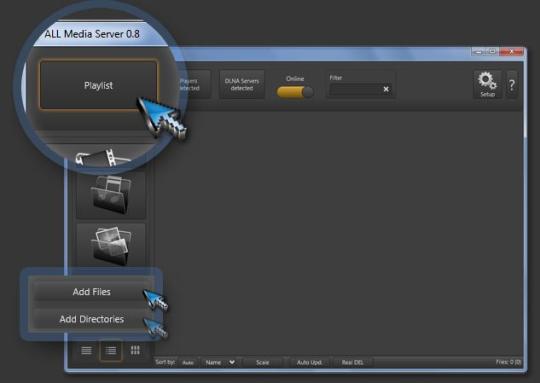Open the Setup gears icon
540x383 pixels.
click(x=487, y=84)
